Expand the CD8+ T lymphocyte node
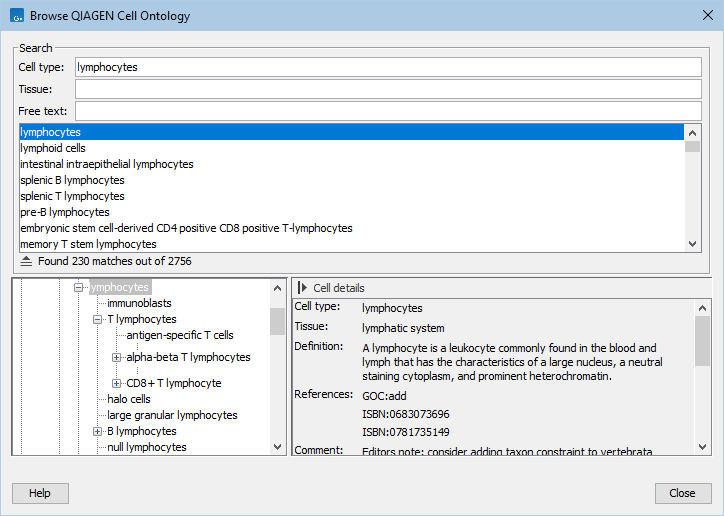Viewport: 724px width, 516px height. (x=117, y=383)
